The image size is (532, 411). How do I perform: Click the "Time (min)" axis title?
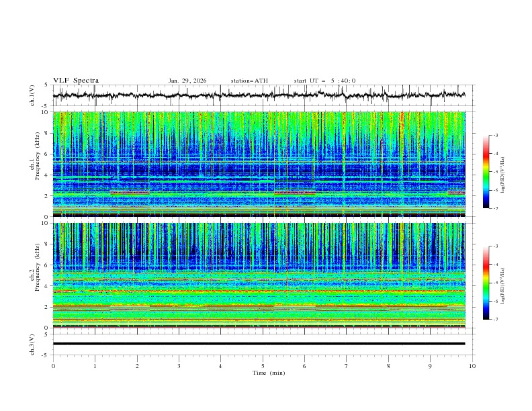coord(269,373)
